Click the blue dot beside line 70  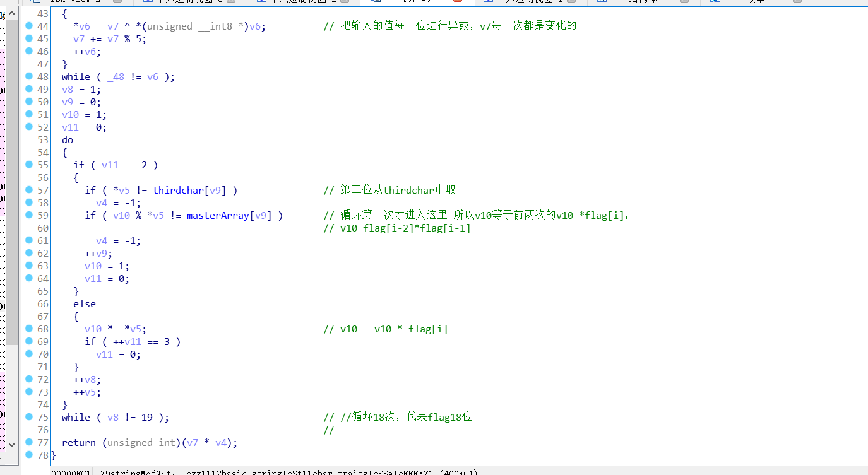click(x=29, y=354)
